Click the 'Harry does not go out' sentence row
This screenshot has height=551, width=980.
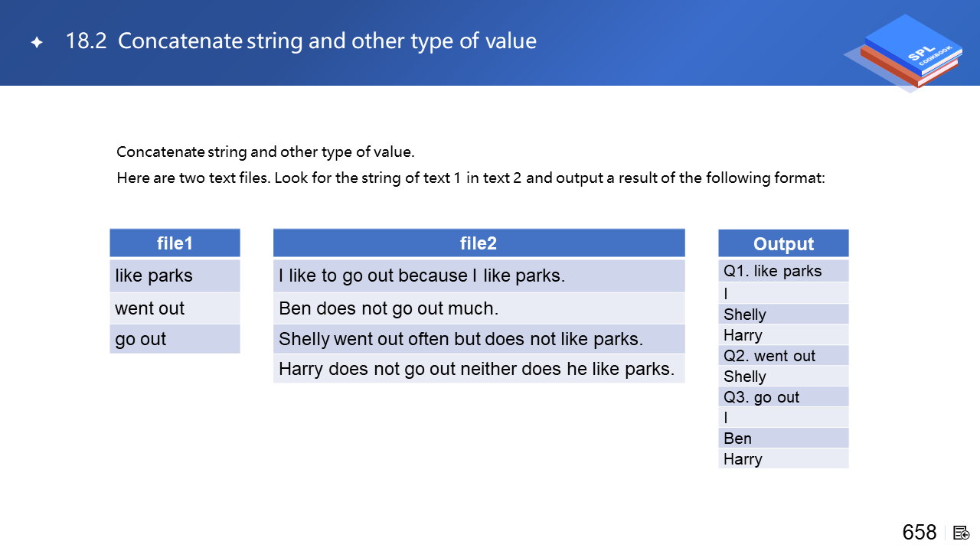(479, 369)
